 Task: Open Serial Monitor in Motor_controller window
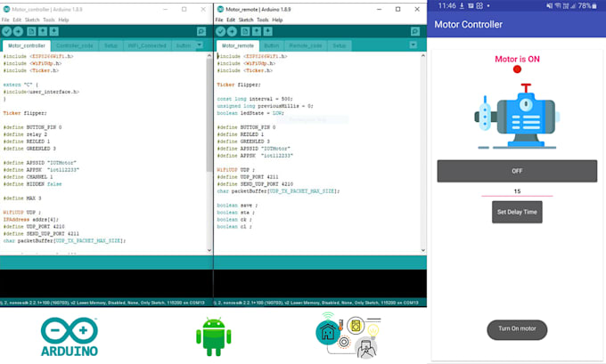(x=201, y=31)
